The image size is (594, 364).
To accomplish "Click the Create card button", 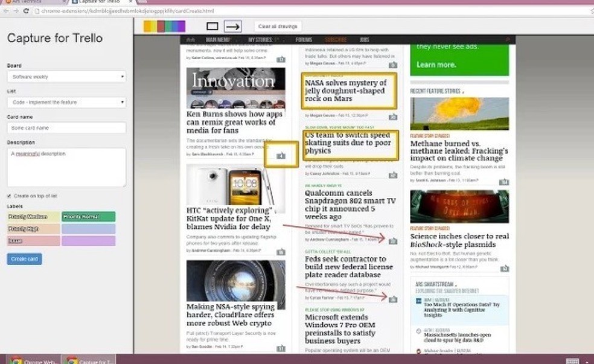I will (x=23, y=258).
